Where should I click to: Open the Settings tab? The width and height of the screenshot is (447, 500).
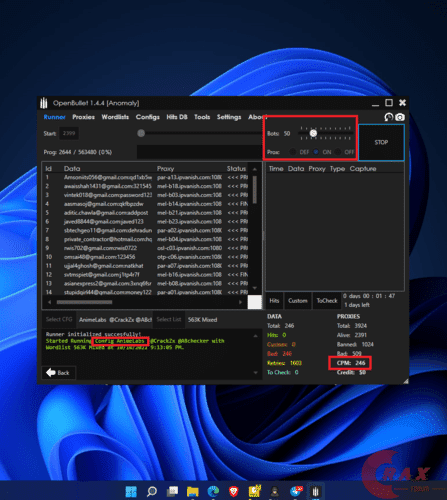tap(229, 117)
